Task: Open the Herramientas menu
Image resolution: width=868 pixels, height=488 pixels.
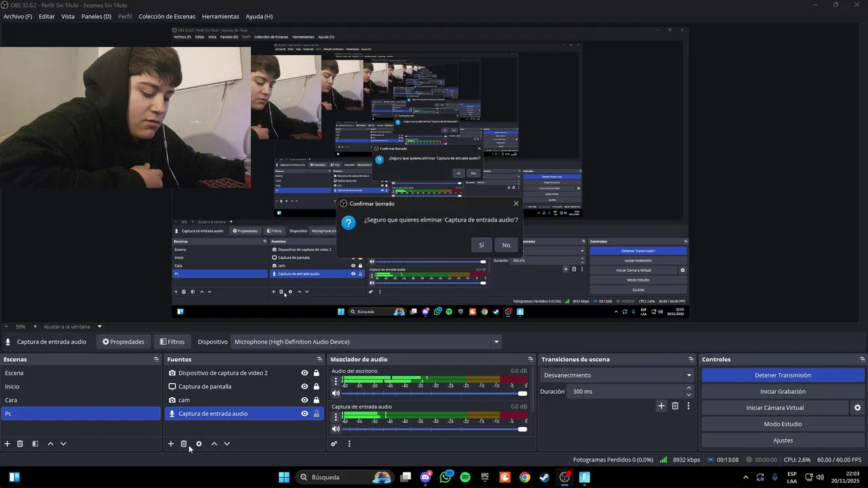Action: (x=220, y=16)
